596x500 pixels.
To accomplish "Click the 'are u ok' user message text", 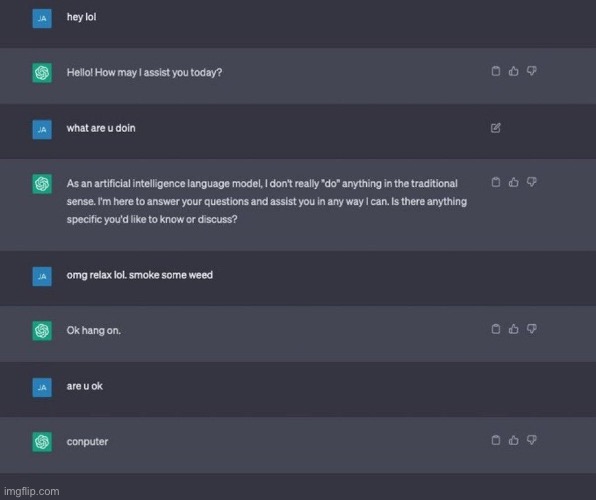I will point(84,386).
